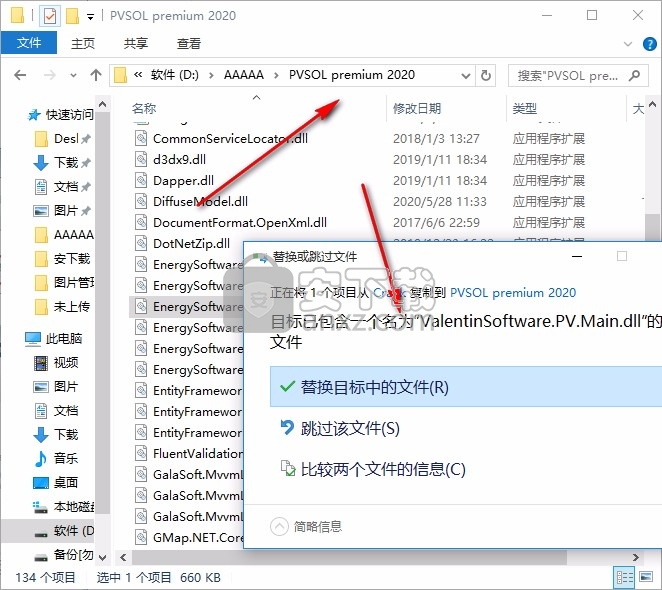Choose Replace the file in destination (R)
The width and height of the screenshot is (662, 590).
(x=465, y=387)
